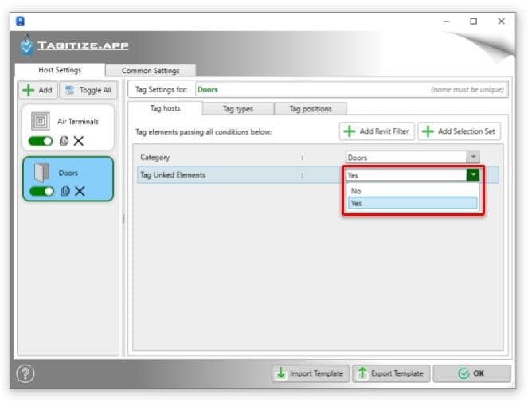The width and height of the screenshot is (532, 406).
Task: Click the help question mark icon
Action: point(25,373)
